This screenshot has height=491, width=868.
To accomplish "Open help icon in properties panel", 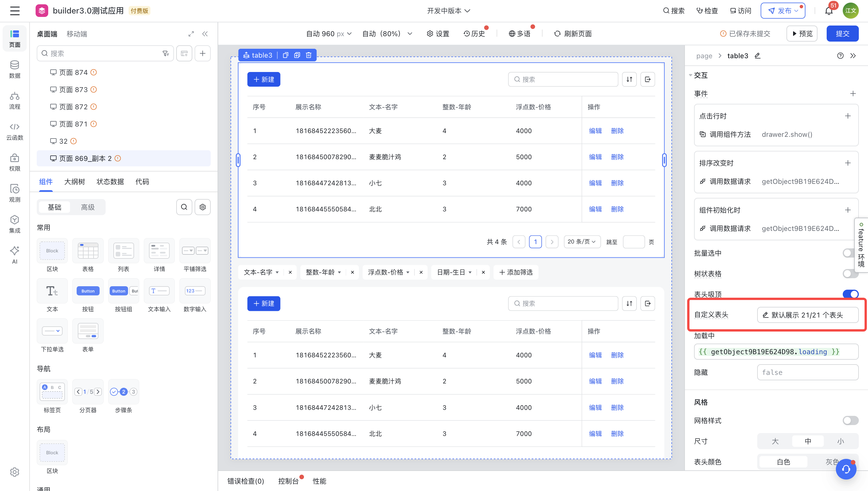I will [x=840, y=56].
